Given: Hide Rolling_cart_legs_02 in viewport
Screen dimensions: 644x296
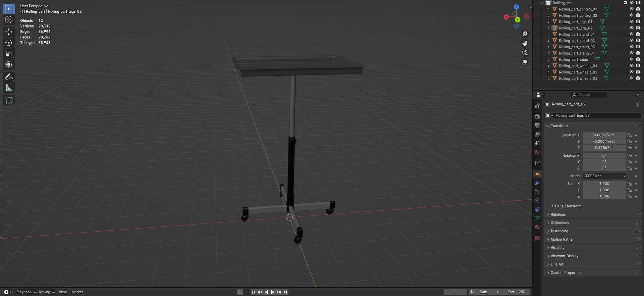Looking at the screenshot, I should (631, 28).
